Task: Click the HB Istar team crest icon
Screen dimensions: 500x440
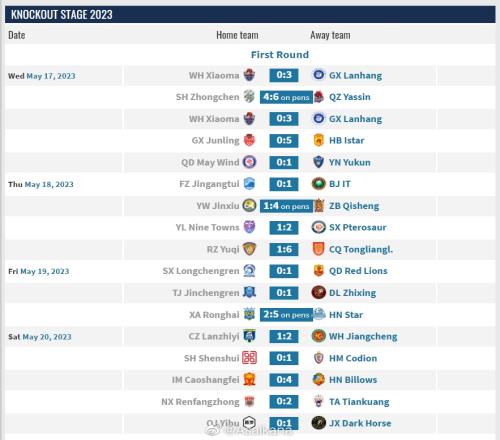Action: 319,140
